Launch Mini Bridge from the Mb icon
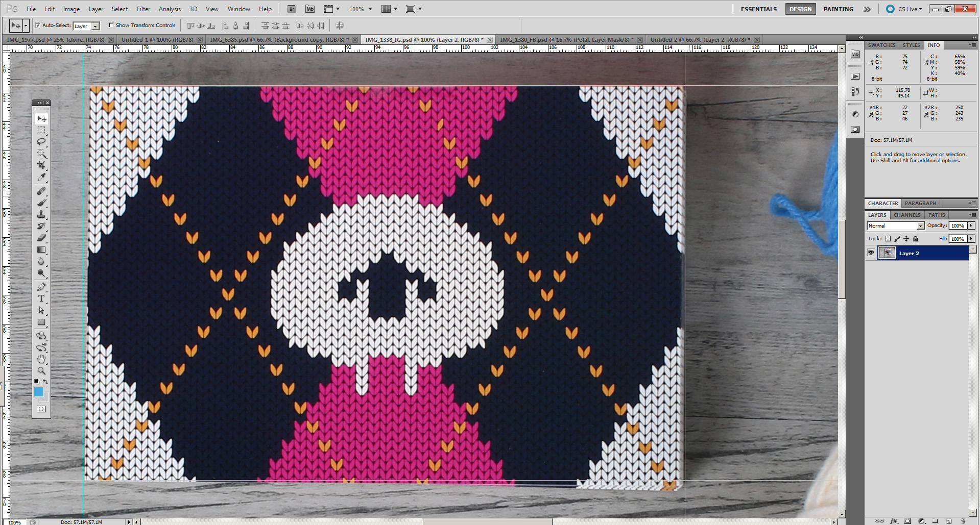Viewport: 980px width, 525px height. point(310,9)
